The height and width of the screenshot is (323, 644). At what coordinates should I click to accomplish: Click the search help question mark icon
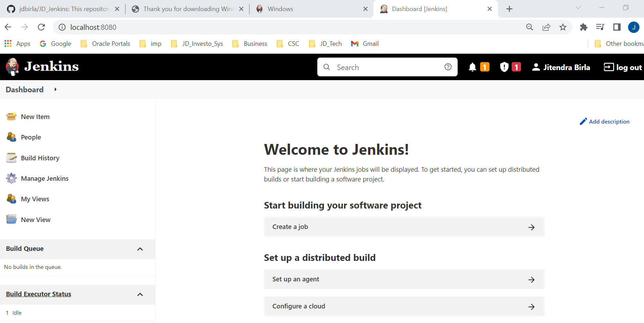point(448,67)
